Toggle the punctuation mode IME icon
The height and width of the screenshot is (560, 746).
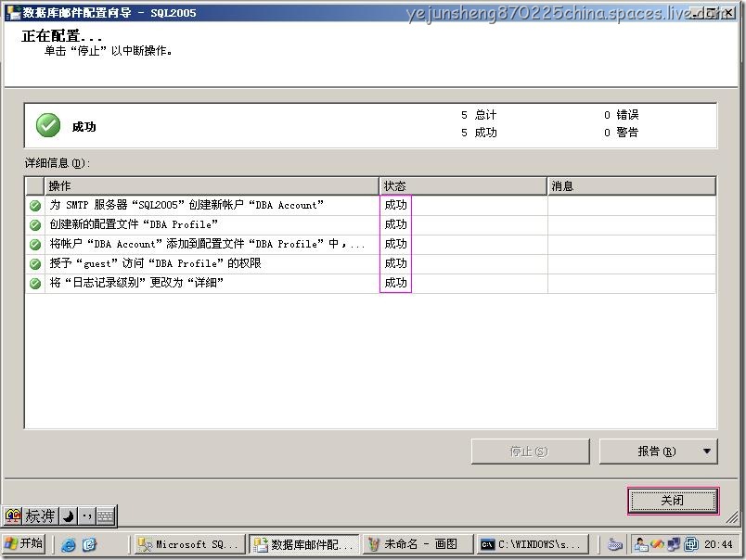click(87, 515)
